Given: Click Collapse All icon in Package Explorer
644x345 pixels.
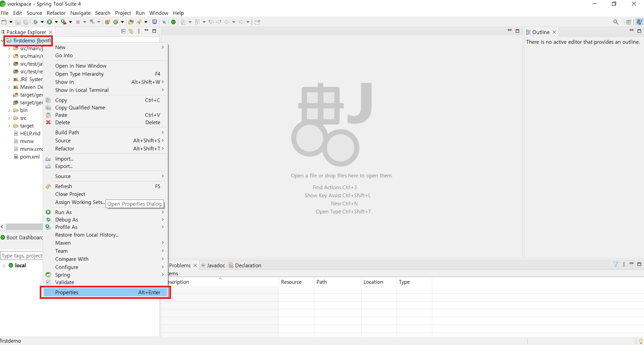Looking at the screenshot, I should click(x=123, y=31).
